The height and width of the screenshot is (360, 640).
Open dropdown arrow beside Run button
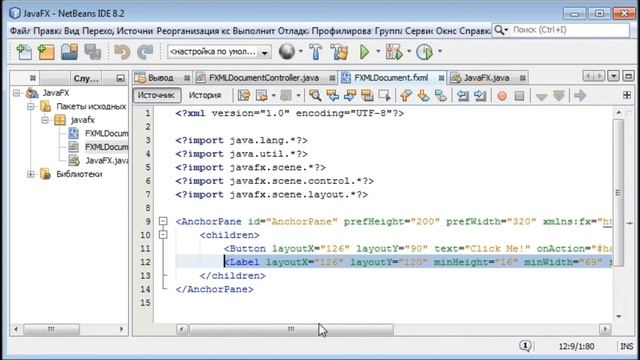[378, 51]
